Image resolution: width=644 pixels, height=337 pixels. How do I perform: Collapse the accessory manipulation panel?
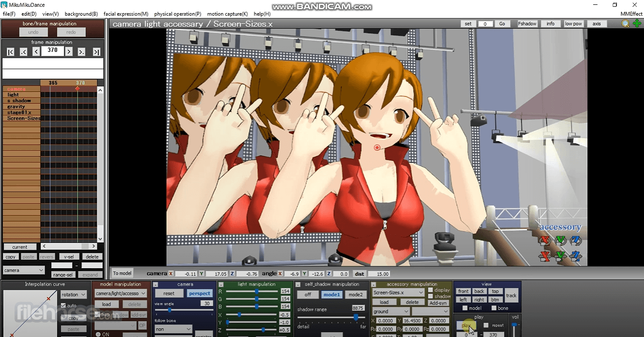pyautogui.click(x=374, y=284)
